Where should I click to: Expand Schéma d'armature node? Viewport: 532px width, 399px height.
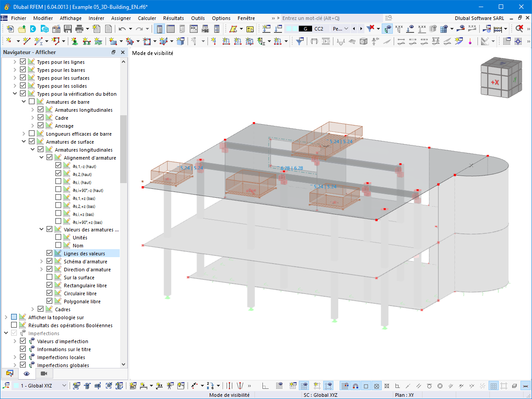(x=41, y=262)
